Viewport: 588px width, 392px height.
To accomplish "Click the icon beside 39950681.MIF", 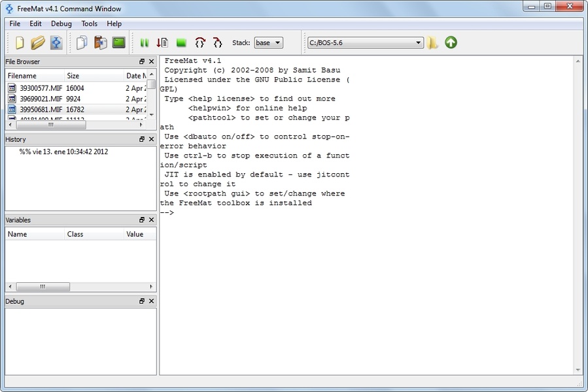I will click(x=12, y=109).
